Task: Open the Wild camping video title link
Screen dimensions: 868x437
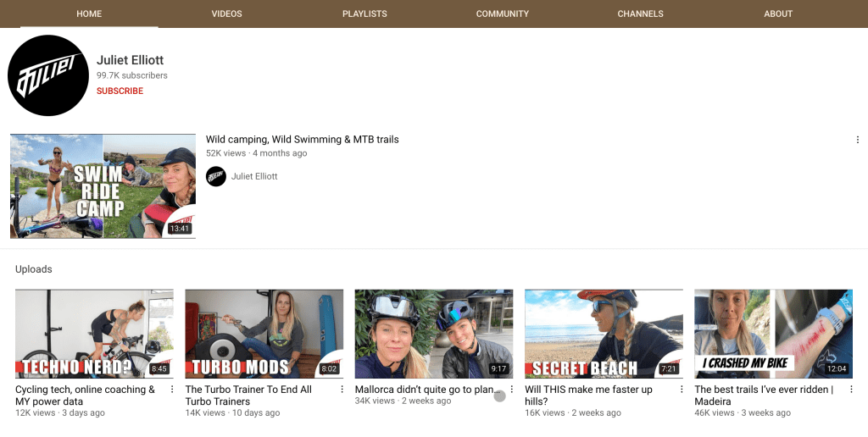Action: 302,139
